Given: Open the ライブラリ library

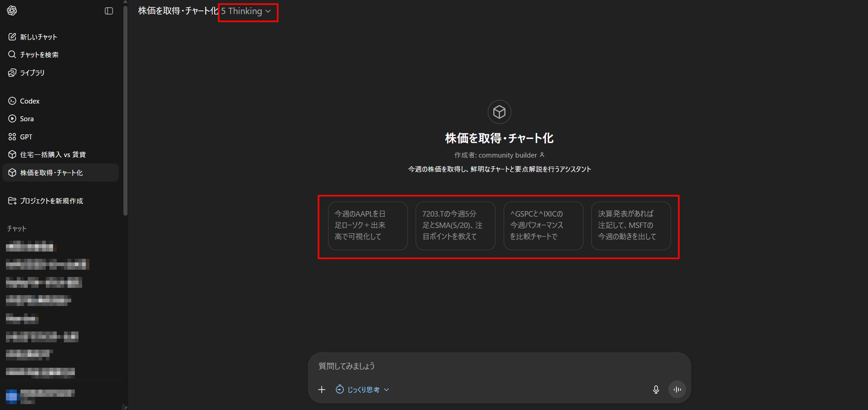Looking at the screenshot, I should (x=32, y=73).
